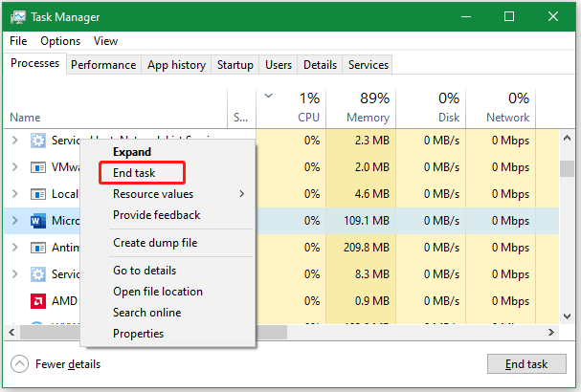Click gear icon of Service Host row with 8.3 MB
The image size is (581, 392).
pos(37,274)
